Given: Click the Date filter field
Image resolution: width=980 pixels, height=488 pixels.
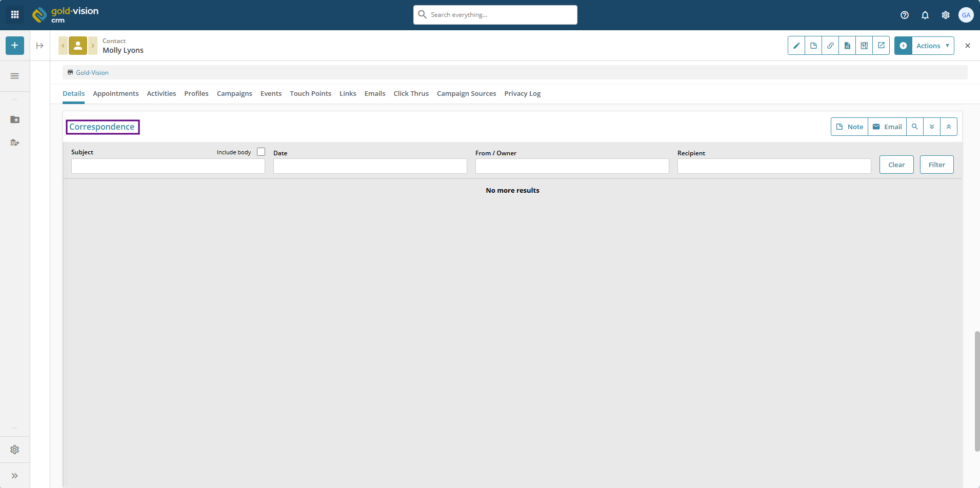Looking at the screenshot, I should (370, 166).
